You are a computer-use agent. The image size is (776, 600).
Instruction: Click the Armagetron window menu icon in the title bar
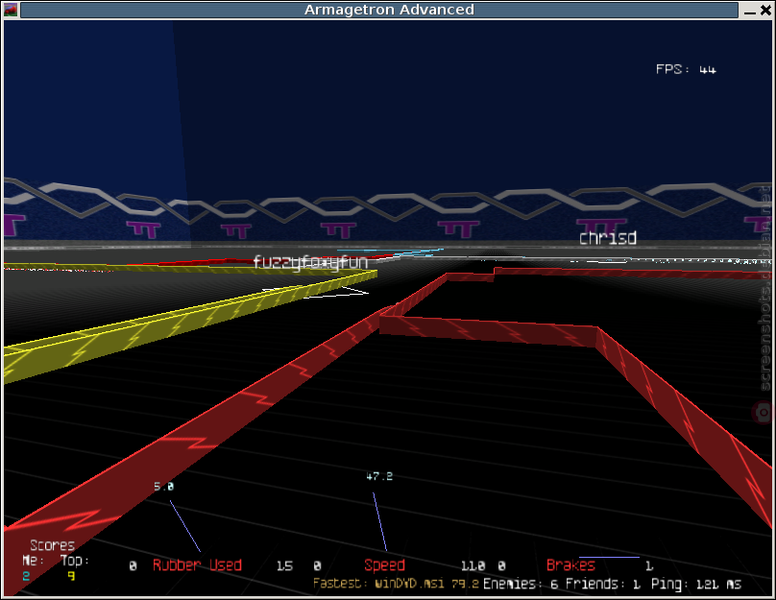coord(10,10)
